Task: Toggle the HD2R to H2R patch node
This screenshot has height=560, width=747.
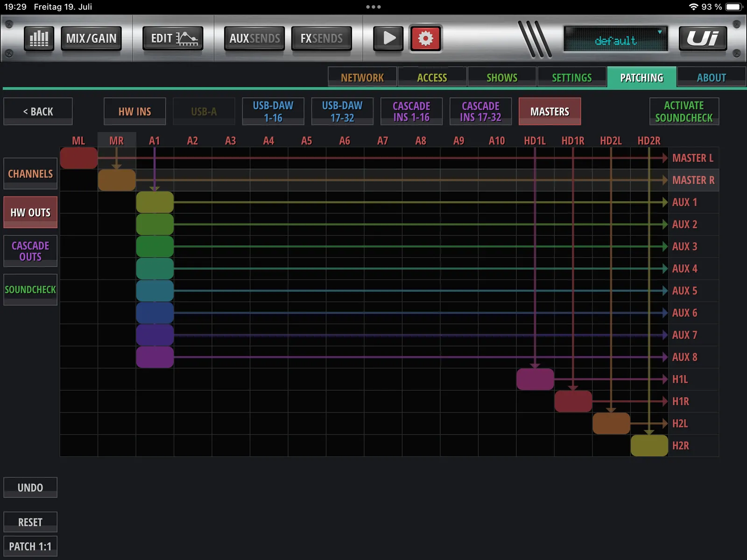Action: (649, 446)
